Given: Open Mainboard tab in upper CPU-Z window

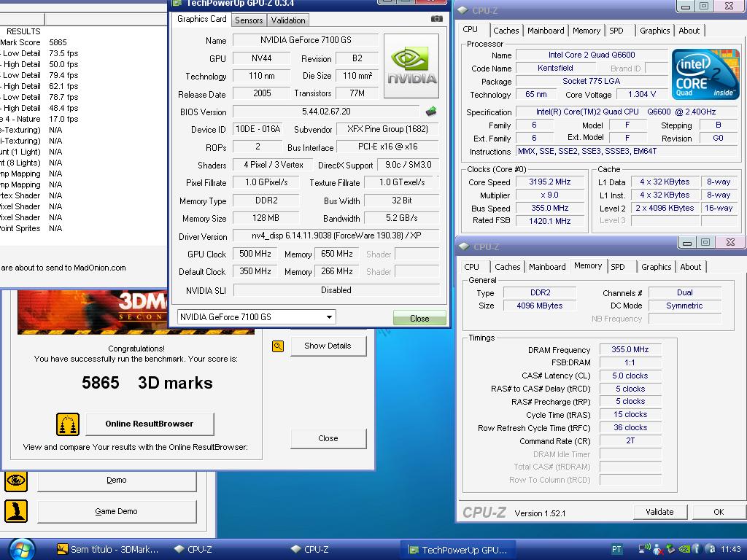Looking at the screenshot, I should [546, 31].
